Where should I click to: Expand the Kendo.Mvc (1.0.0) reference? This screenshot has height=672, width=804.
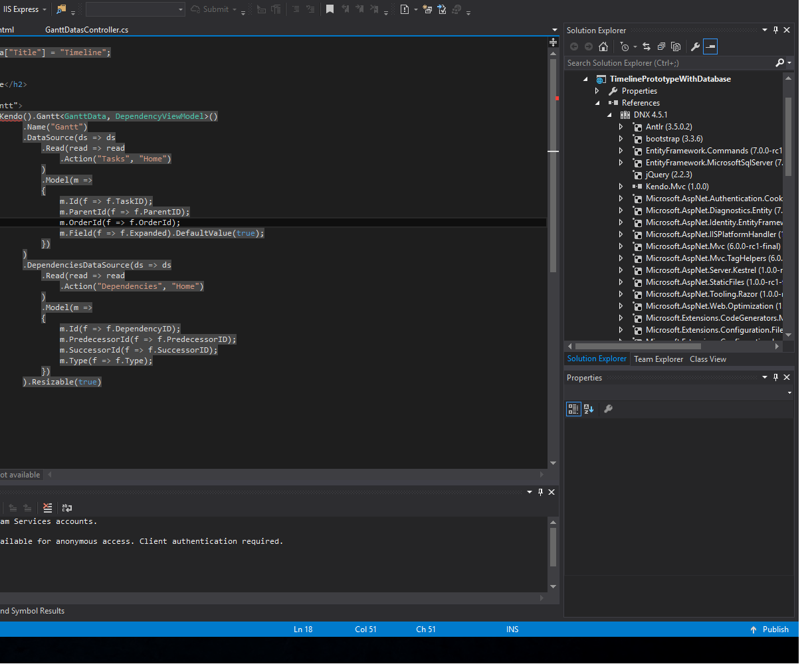[621, 187]
